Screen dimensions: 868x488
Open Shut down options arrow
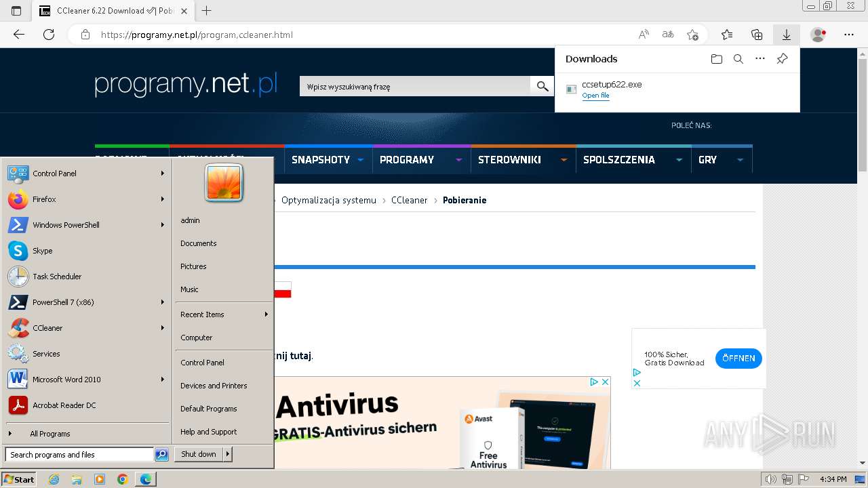228,454
